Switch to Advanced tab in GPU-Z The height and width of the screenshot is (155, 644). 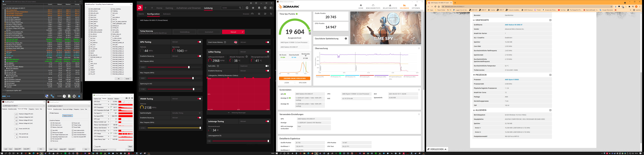(110, 99)
